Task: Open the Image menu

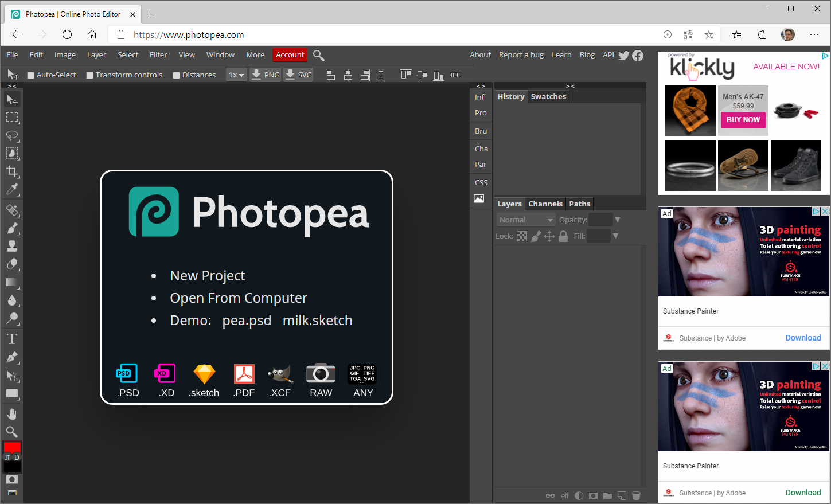Action: coord(65,55)
